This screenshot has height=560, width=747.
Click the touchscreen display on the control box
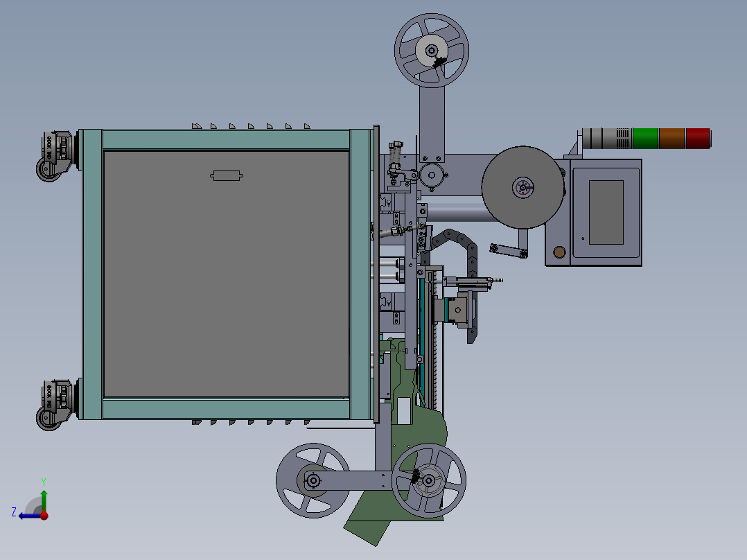[x=606, y=212]
